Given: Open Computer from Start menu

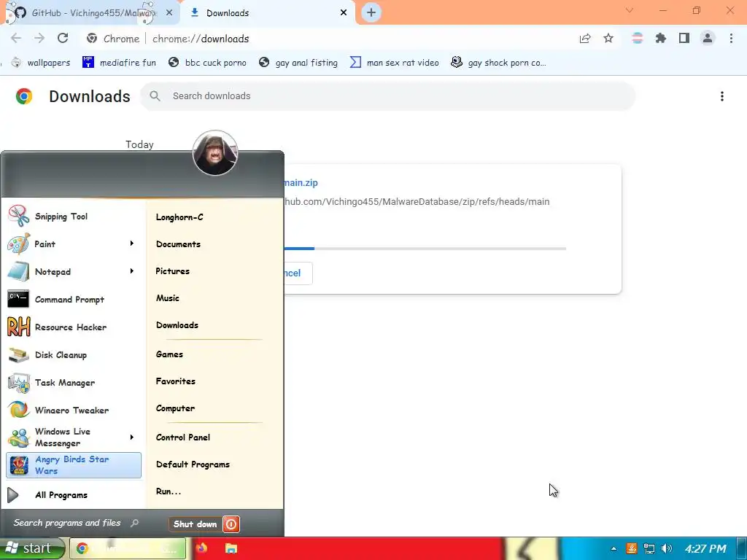Looking at the screenshot, I should click(x=175, y=408).
